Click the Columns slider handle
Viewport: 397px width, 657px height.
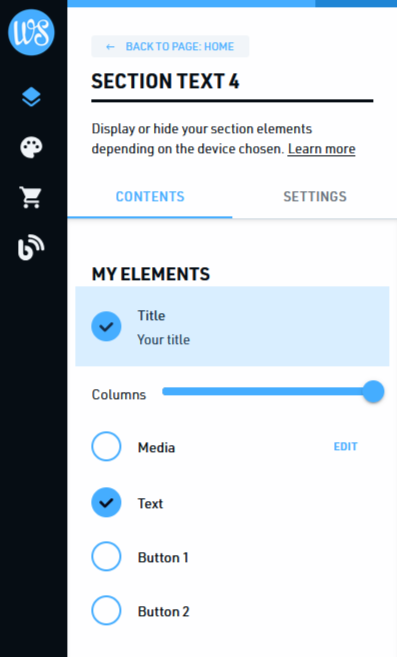pos(373,392)
